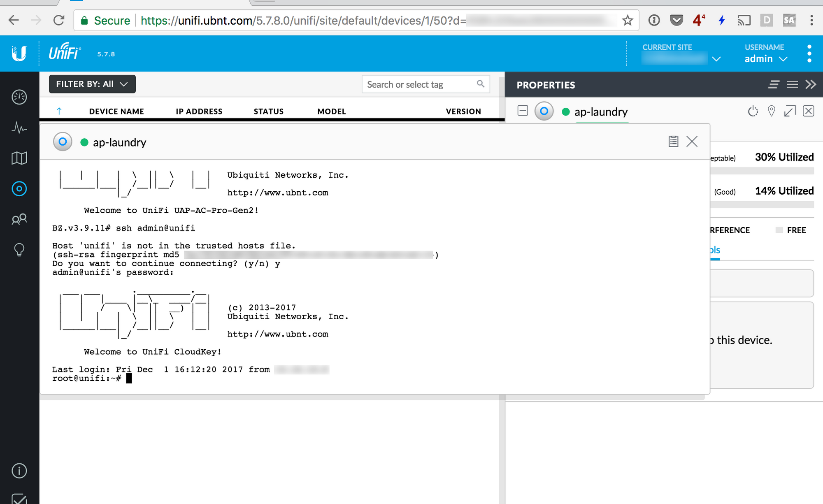Collapse properties panel with double chevron

point(811,85)
